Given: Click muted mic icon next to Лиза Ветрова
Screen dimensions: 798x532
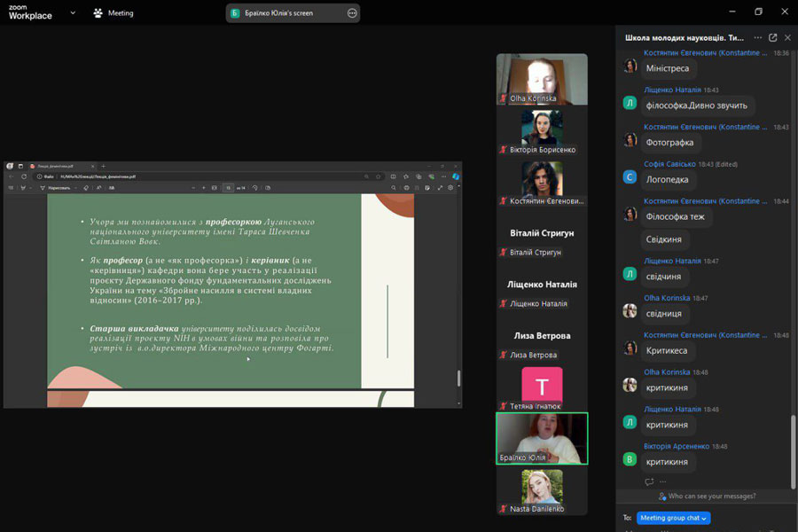Looking at the screenshot, I should [504, 356].
